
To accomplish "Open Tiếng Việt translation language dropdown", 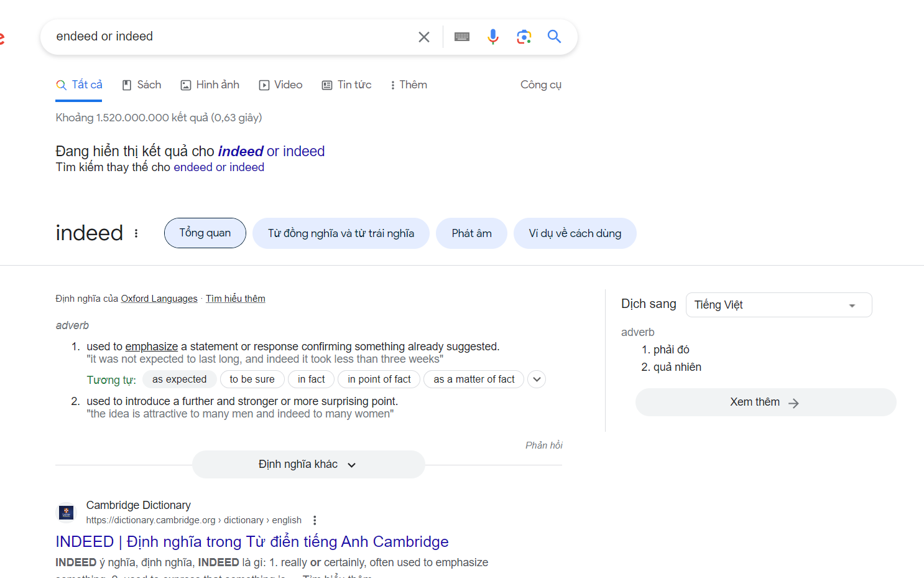I will coord(778,305).
